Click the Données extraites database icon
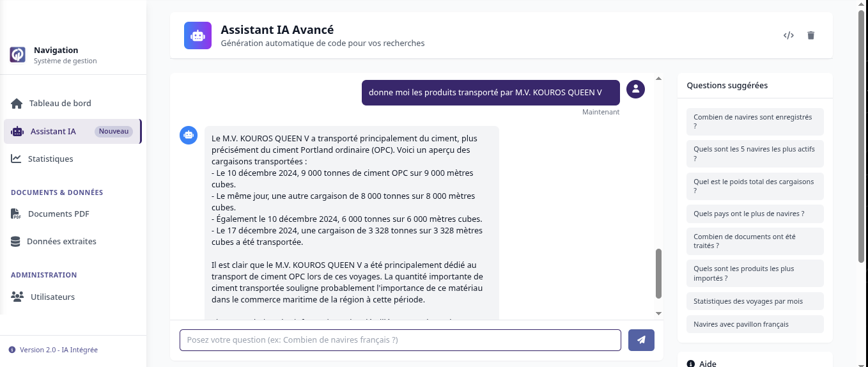The image size is (868, 367). (x=15, y=242)
